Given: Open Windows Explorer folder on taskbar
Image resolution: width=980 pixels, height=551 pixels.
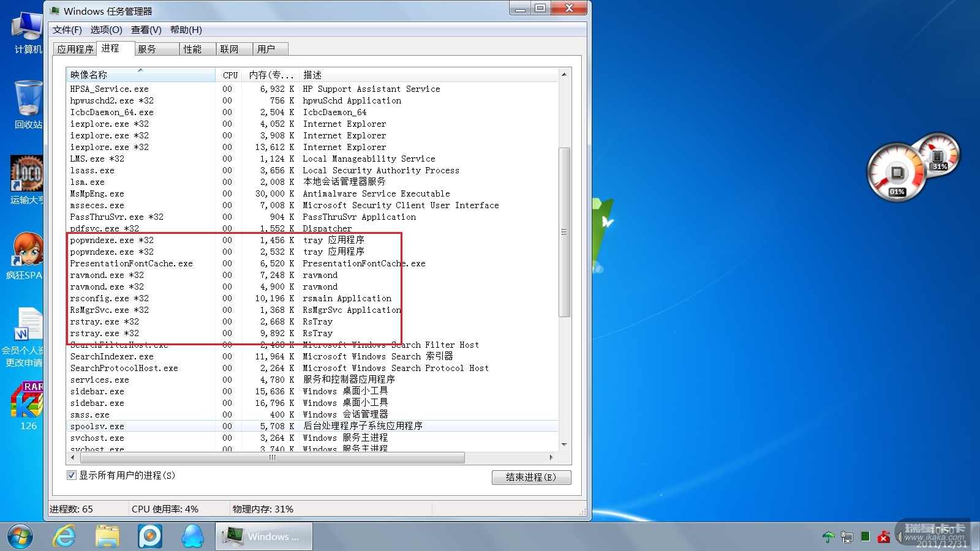Looking at the screenshot, I should 107,537.
